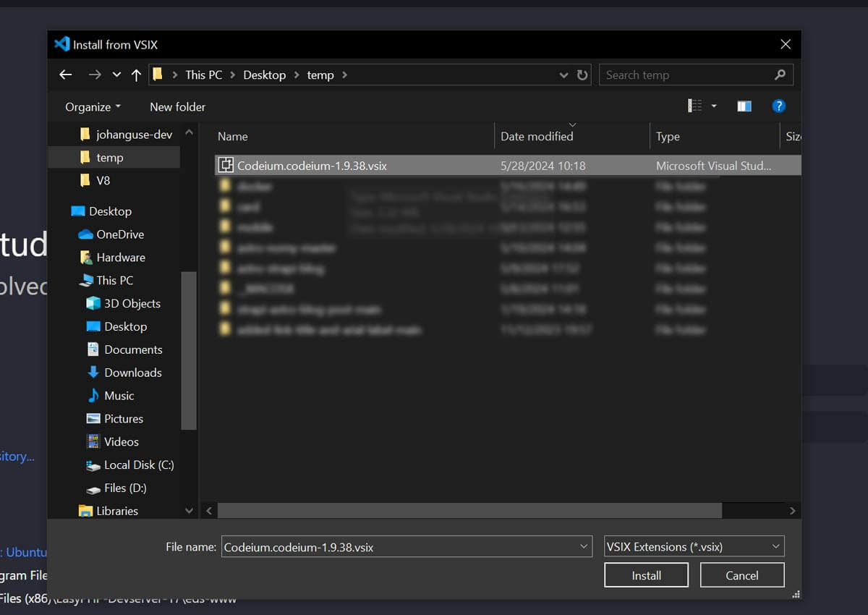868x615 pixels.
Task: Click inside the File name input field
Action: point(398,546)
